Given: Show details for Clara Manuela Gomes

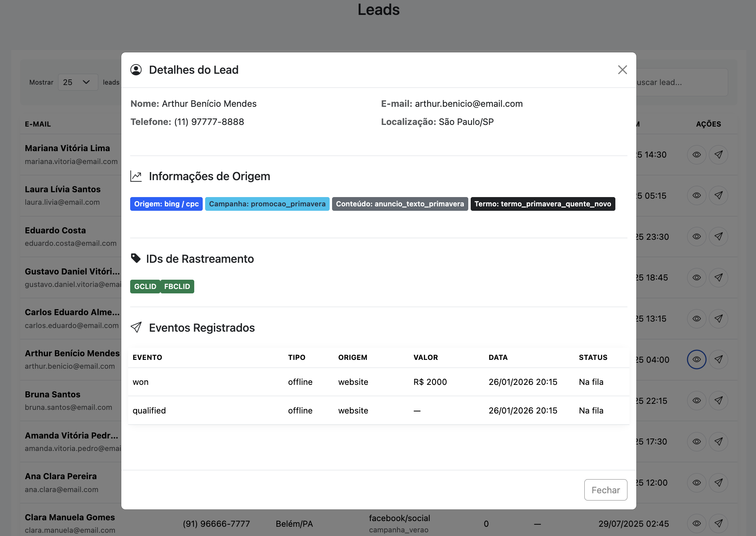Looking at the screenshot, I should 696,524.
